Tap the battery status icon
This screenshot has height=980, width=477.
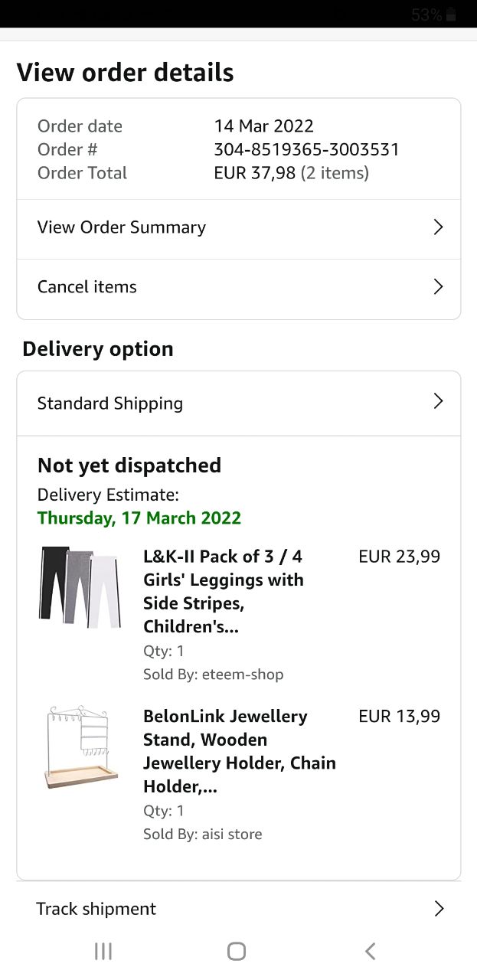click(451, 15)
